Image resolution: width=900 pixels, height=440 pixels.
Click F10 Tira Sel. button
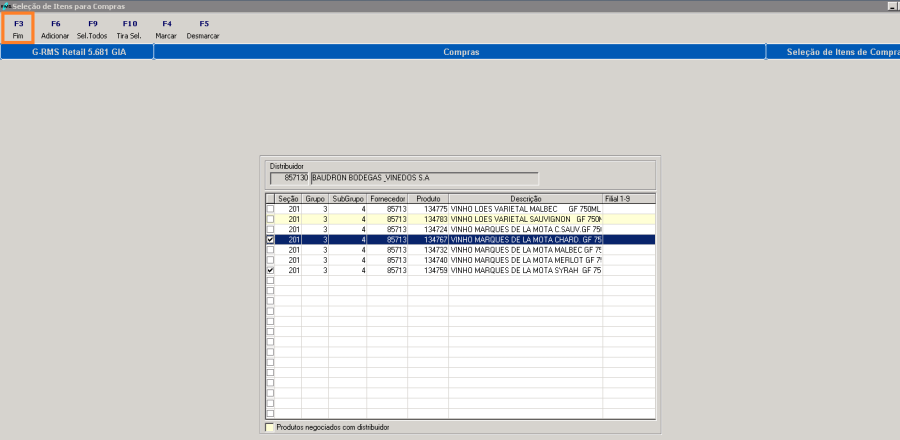pos(130,29)
